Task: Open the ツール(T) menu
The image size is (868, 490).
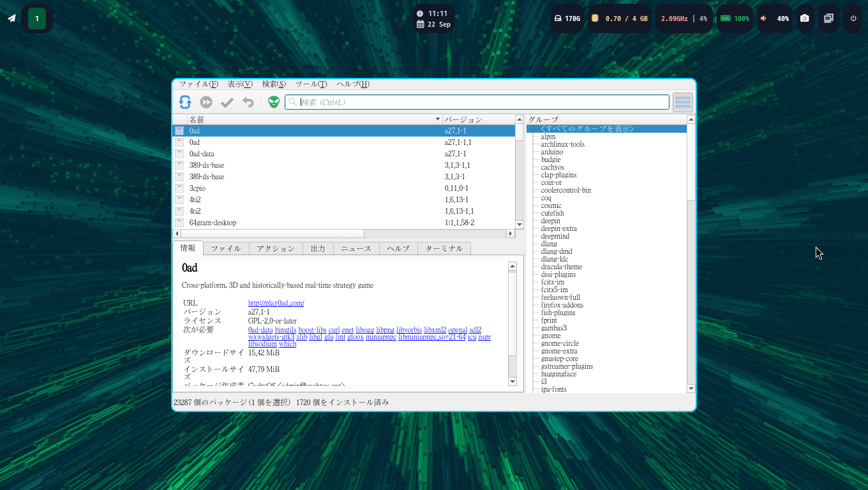Action: (x=311, y=84)
